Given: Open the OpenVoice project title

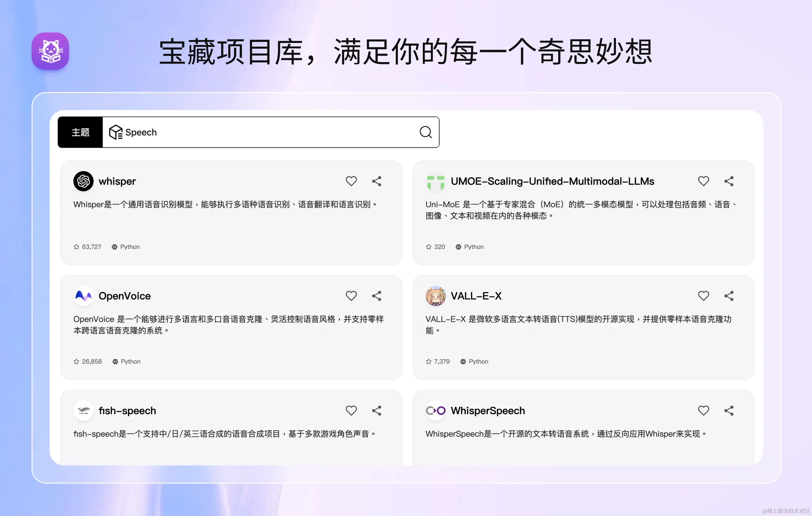Looking at the screenshot, I should [125, 296].
